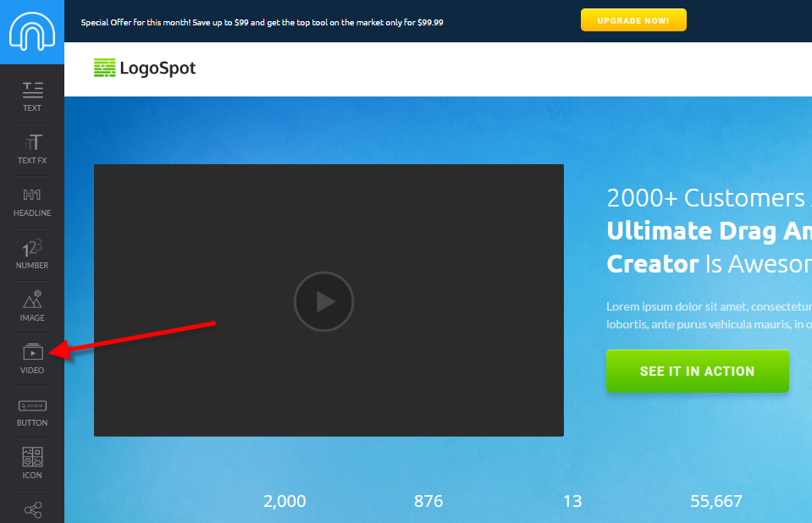The width and height of the screenshot is (812, 523).
Task: Click the 2,000 counter number
Action: click(284, 501)
